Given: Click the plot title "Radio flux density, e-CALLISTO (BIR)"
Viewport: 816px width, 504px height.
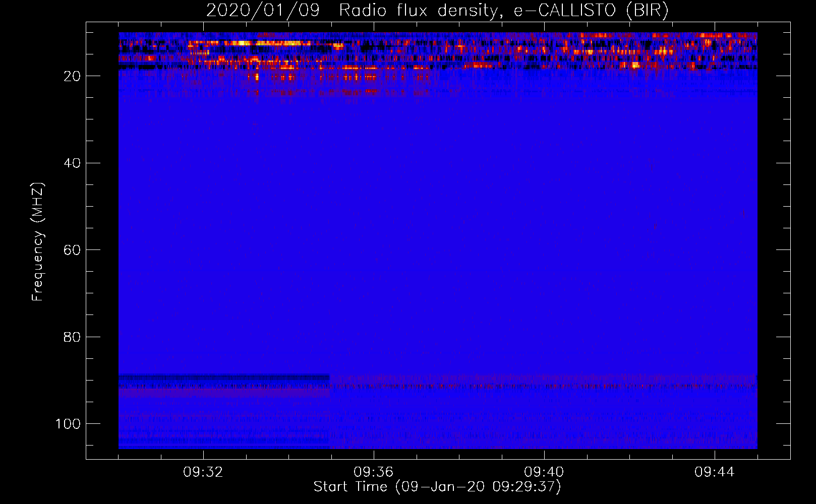Looking at the screenshot, I should coord(504,11).
